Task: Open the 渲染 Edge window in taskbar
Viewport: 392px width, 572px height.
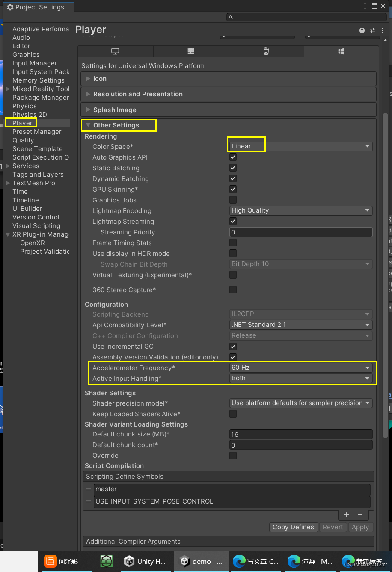Action: click(310, 561)
